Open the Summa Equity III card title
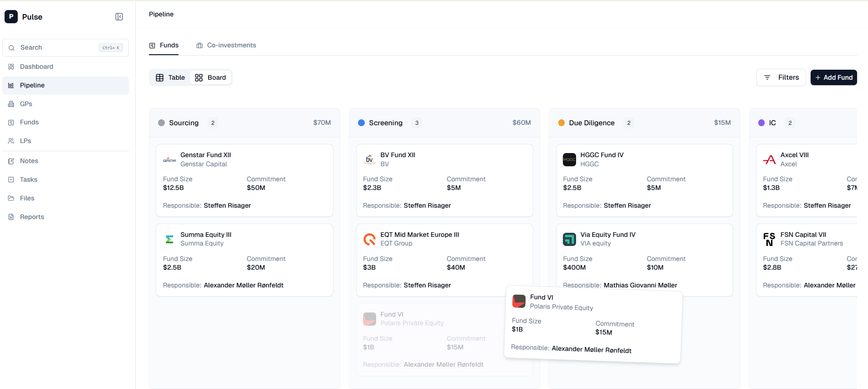Screen dimensions: 868x389 tap(206, 235)
